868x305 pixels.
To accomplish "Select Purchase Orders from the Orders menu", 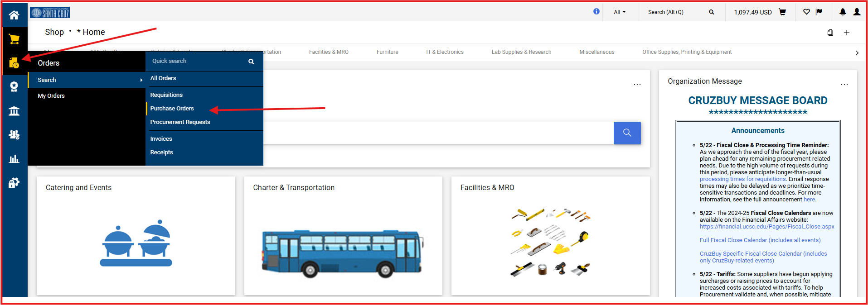I will pyautogui.click(x=172, y=109).
